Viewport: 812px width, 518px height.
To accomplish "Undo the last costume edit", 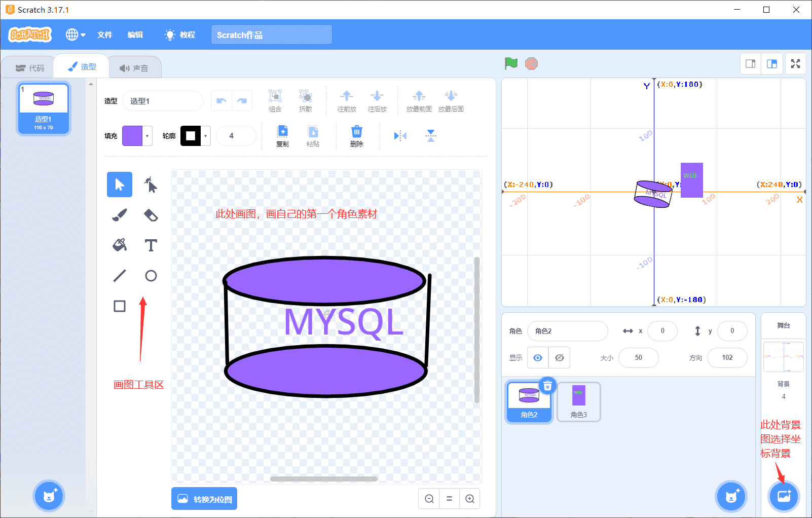I will (222, 101).
